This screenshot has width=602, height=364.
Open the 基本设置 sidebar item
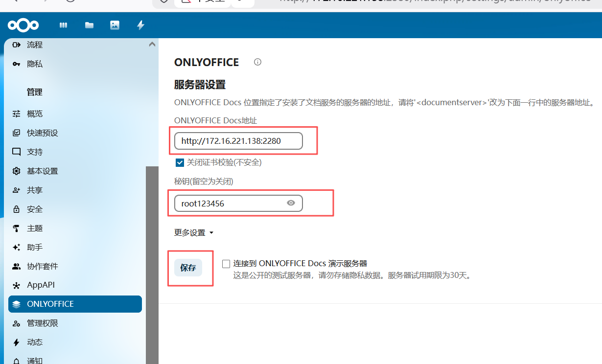pos(42,171)
